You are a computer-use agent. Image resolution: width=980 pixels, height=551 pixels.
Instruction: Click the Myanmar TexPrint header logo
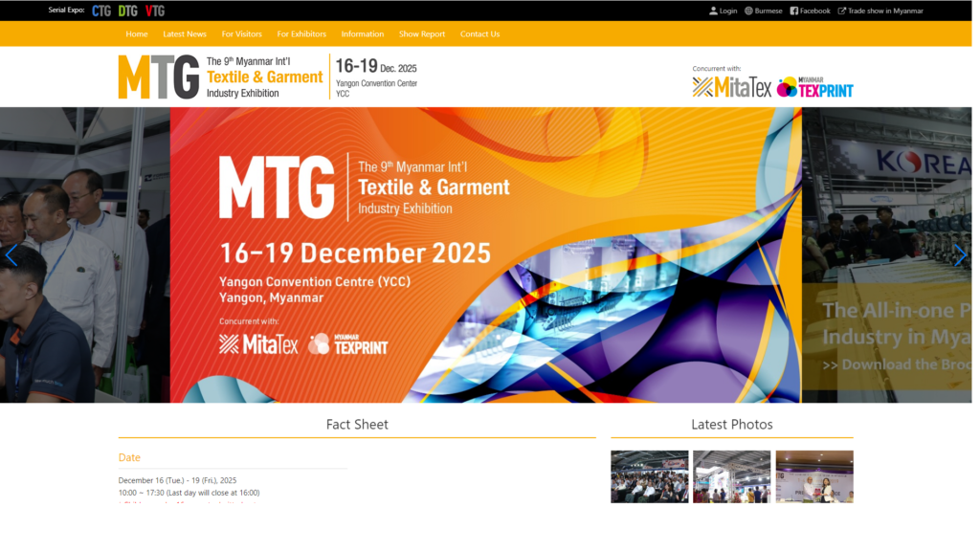(815, 87)
